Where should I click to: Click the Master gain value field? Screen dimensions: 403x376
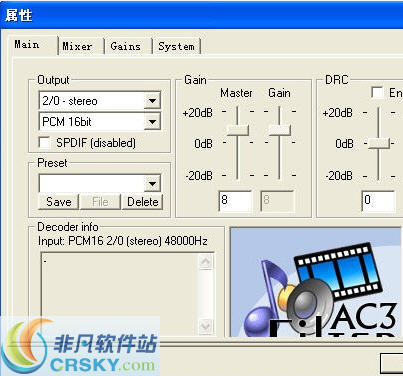(x=235, y=201)
